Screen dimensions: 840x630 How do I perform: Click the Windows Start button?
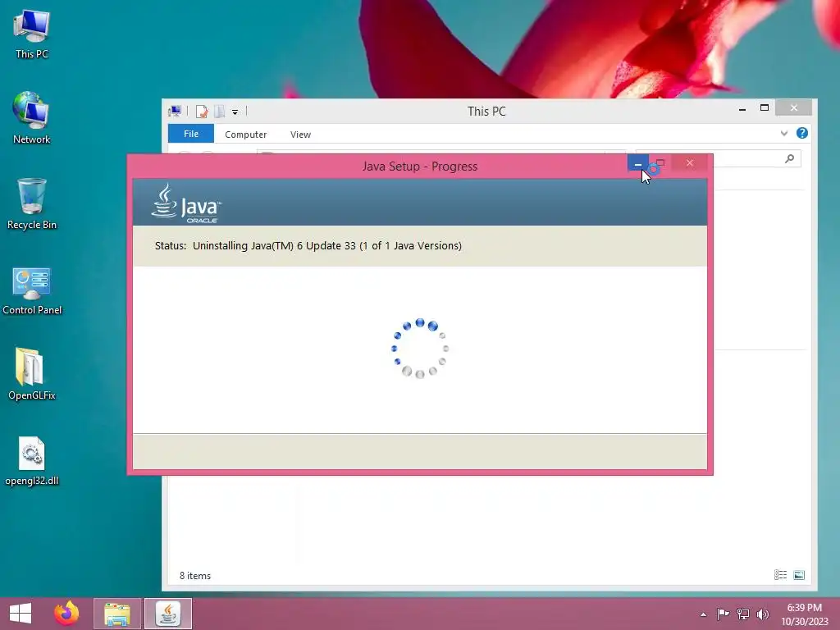(21, 614)
